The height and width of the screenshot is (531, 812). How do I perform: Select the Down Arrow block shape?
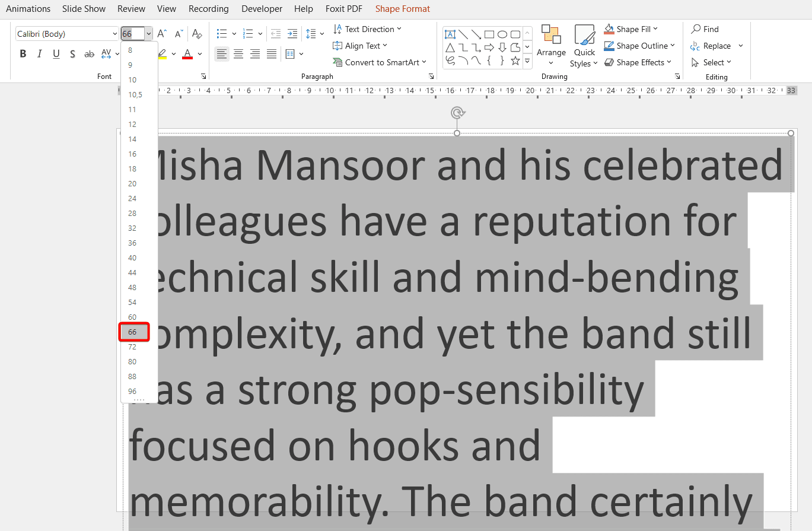click(502, 47)
